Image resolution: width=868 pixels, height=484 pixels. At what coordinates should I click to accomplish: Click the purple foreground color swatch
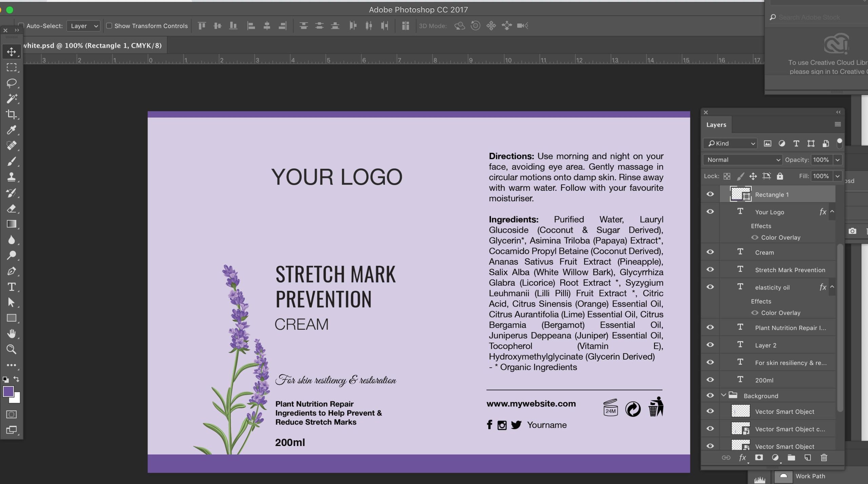[x=8, y=391]
